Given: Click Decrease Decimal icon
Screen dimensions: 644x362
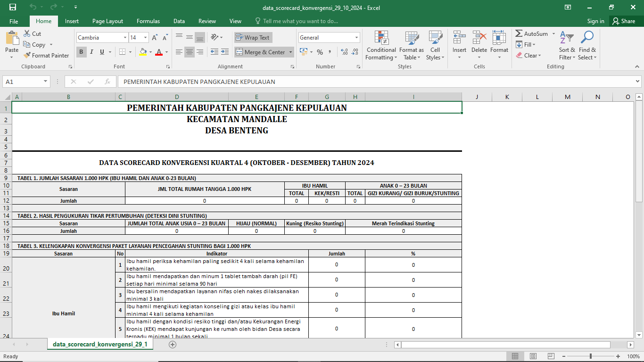Looking at the screenshot, I should pos(355,52).
